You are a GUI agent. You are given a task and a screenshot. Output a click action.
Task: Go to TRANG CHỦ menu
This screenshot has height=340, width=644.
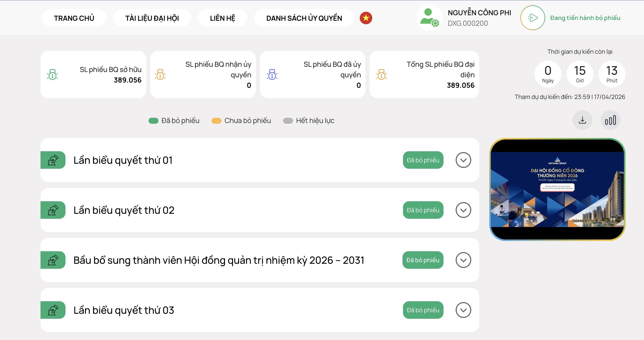point(74,18)
